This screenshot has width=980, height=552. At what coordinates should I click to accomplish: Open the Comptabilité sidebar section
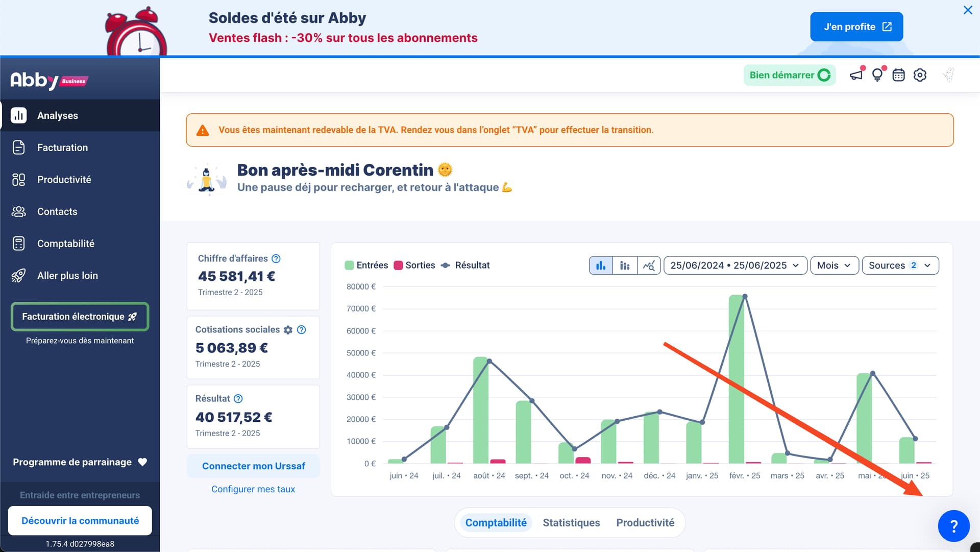pyautogui.click(x=80, y=244)
